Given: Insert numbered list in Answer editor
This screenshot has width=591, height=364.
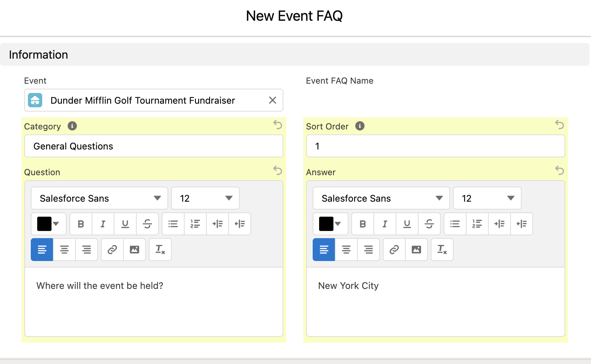Looking at the screenshot, I should [477, 224].
